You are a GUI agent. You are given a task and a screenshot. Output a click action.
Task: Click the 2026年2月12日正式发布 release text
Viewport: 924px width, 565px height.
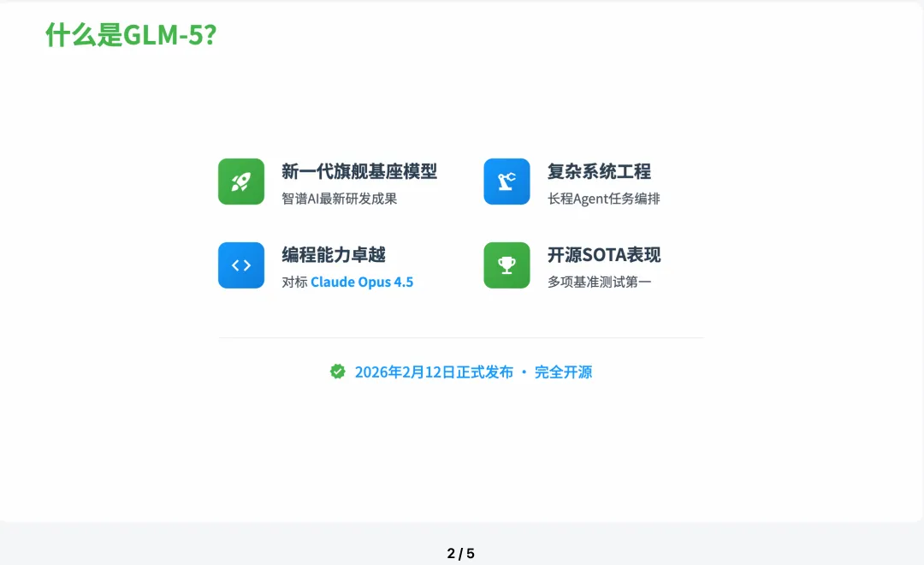click(x=434, y=372)
